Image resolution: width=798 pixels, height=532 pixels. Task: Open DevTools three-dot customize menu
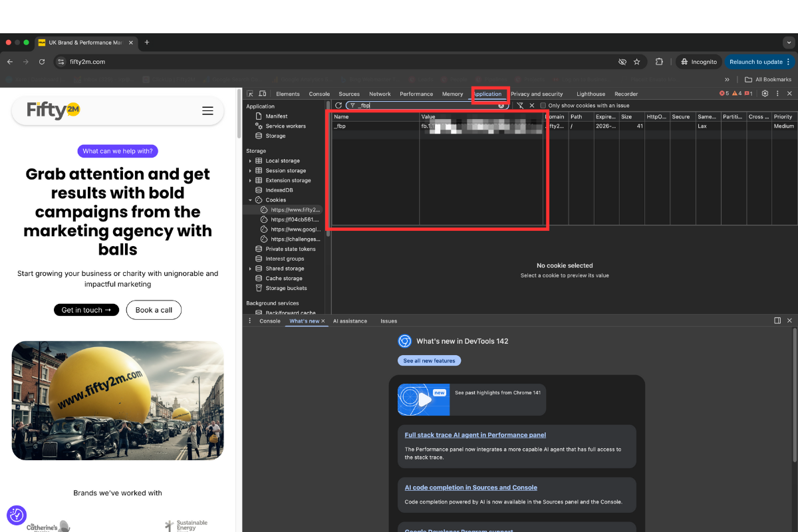point(777,94)
